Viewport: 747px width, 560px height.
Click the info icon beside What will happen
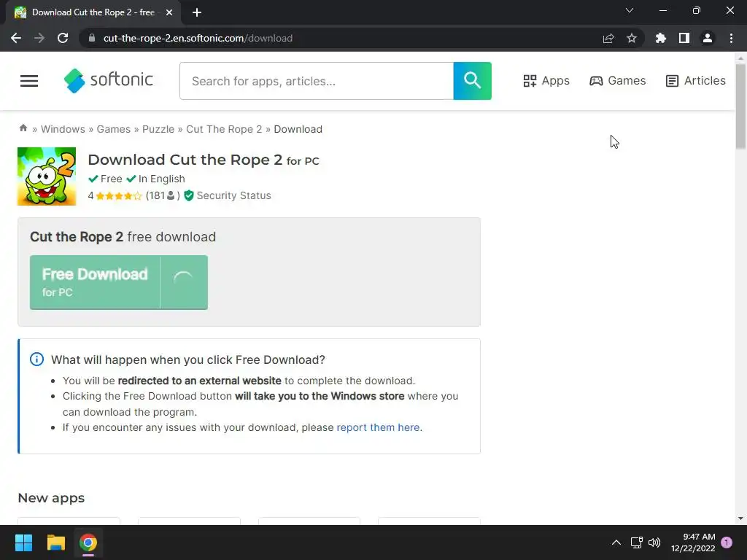coord(36,359)
